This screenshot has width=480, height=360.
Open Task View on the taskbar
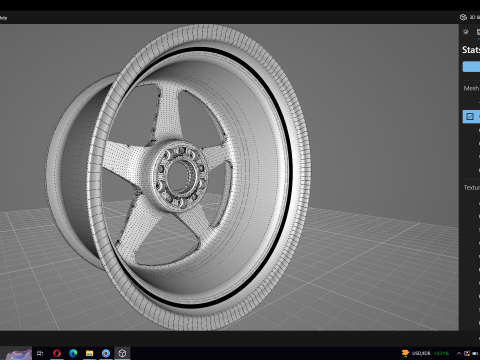[x=40, y=353]
